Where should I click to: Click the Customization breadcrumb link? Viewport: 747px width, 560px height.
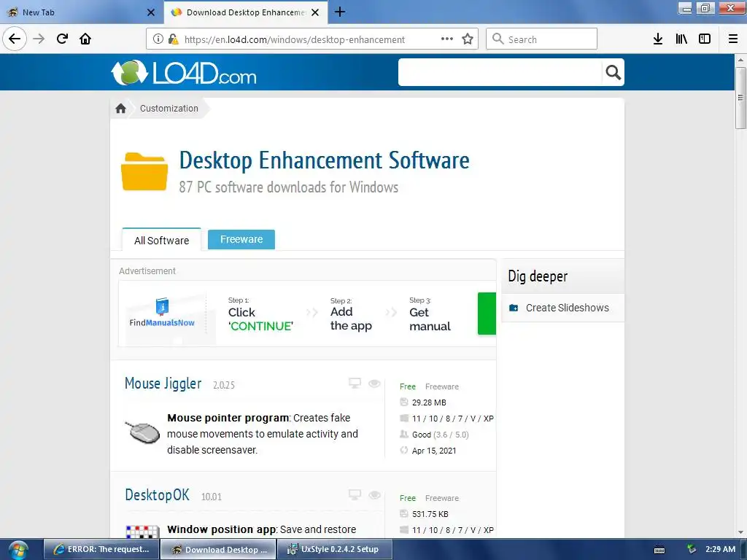(x=169, y=108)
